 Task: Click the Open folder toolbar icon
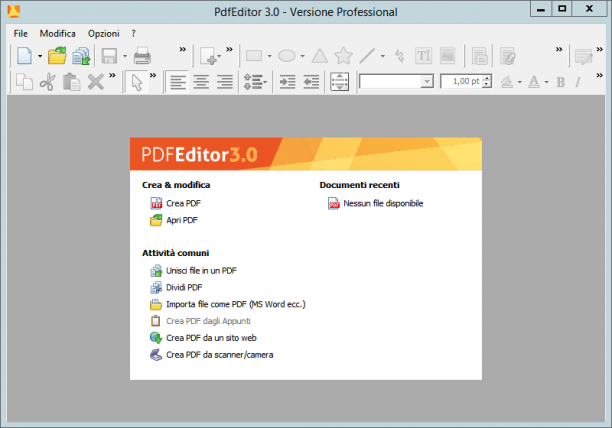point(57,55)
